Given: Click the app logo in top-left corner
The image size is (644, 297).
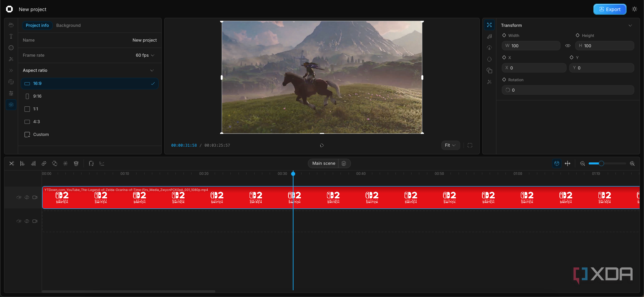Looking at the screenshot, I should [9, 9].
